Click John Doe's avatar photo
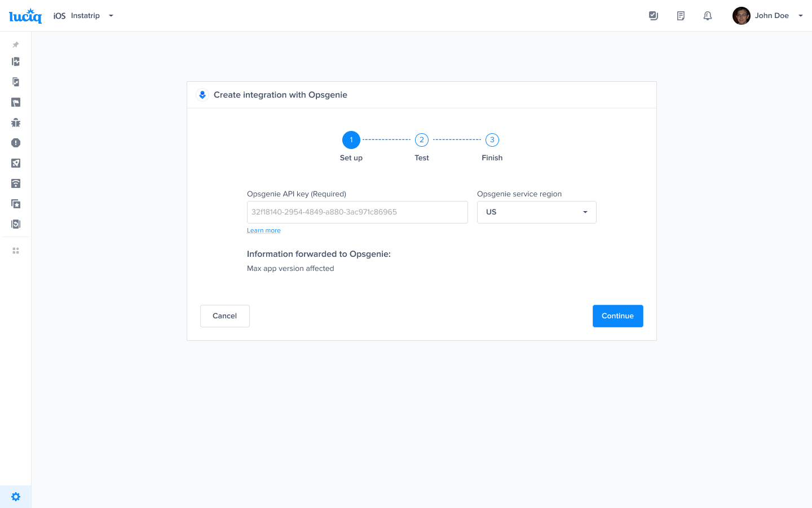Image resolution: width=812 pixels, height=508 pixels. 742,16
